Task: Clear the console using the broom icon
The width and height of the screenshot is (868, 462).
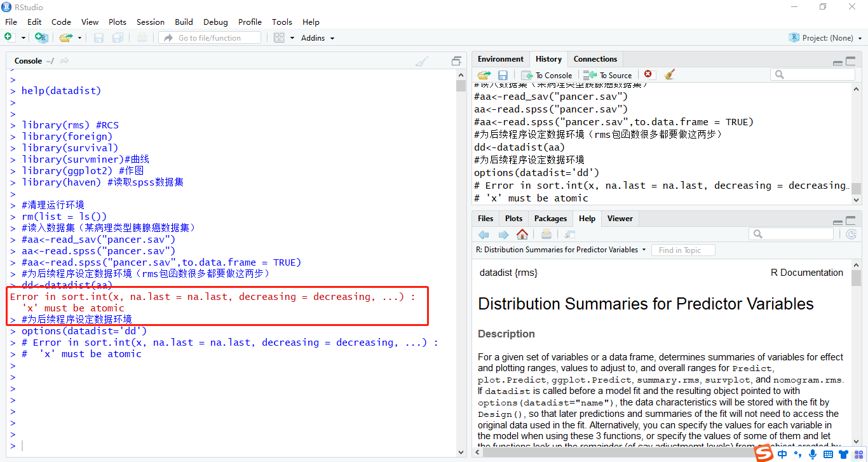Action: point(421,60)
